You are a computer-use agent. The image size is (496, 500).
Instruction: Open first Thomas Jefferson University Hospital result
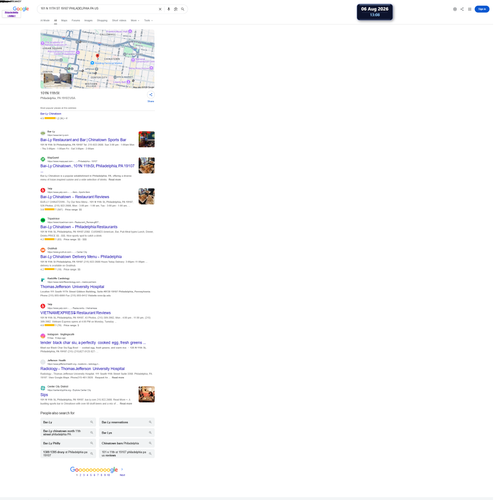72,287
